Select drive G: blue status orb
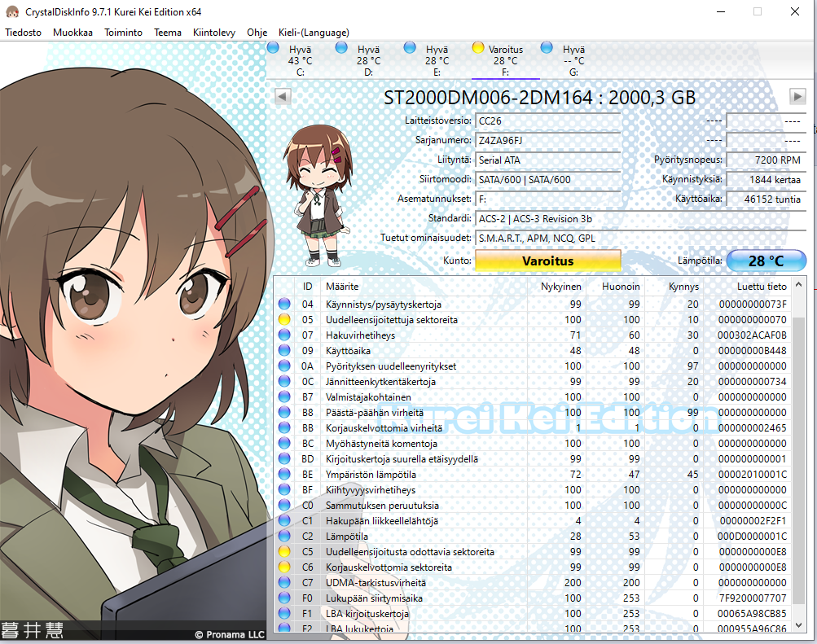Viewport: 817px width, 644px height. click(x=547, y=47)
